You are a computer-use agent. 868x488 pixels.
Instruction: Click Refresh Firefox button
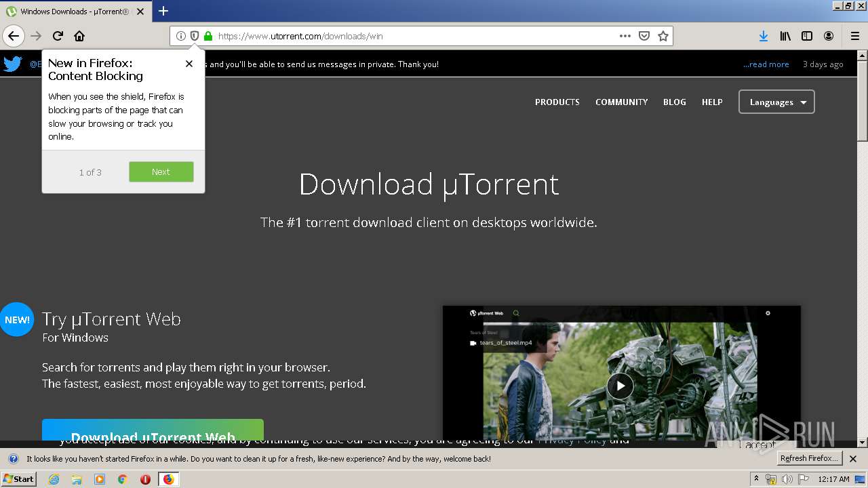click(810, 459)
